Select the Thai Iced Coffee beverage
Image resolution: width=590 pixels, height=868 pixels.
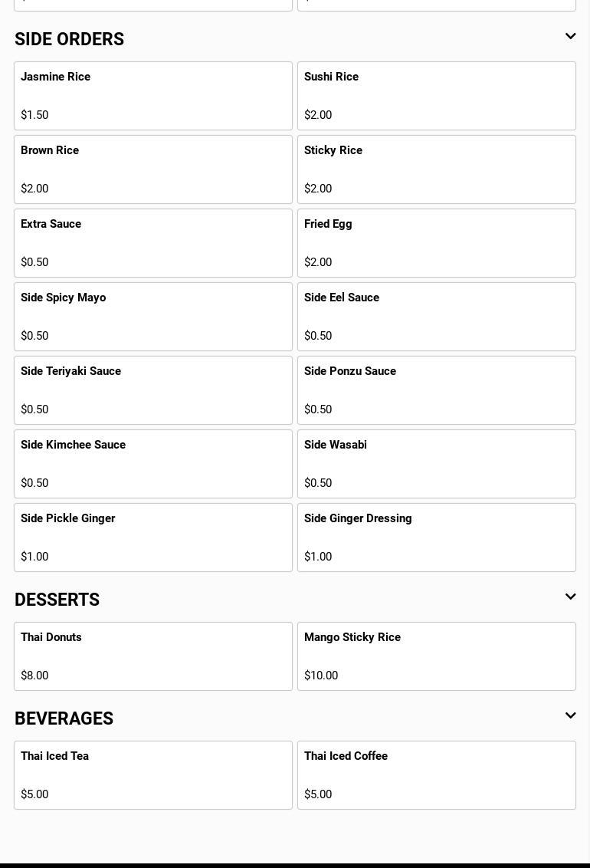437,775
